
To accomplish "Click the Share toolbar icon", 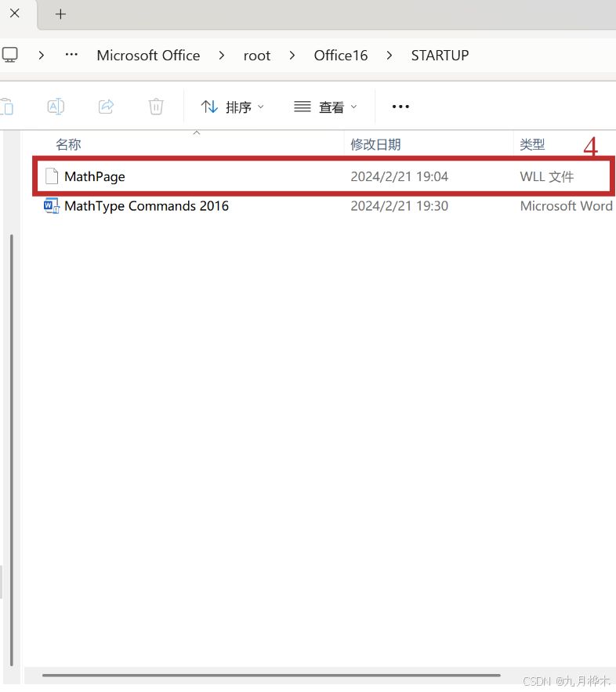I will 106,107.
